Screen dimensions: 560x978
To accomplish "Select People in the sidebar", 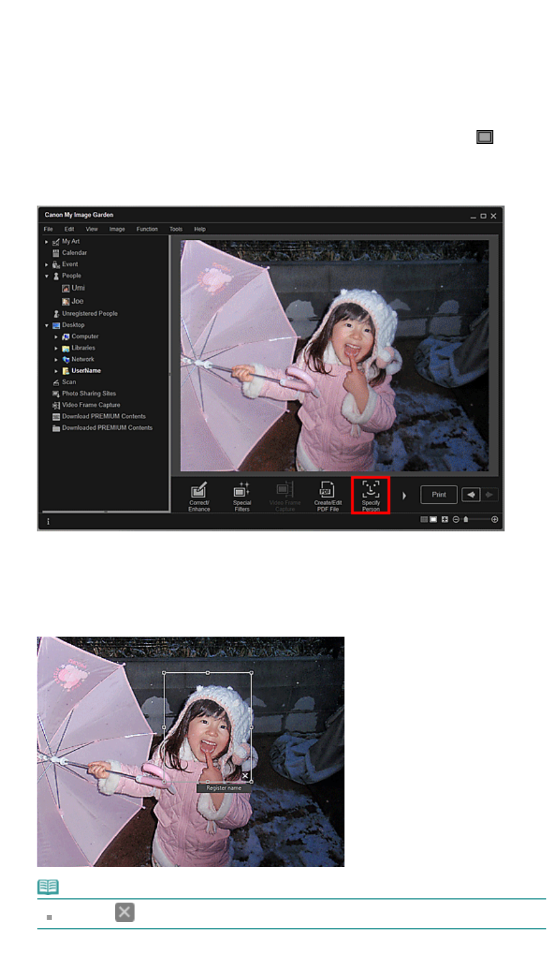I will [x=67, y=276].
